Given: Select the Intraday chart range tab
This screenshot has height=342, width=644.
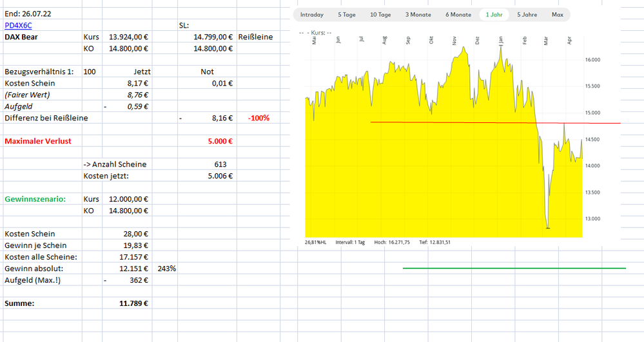Looking at the screenshot, I should coord(311,15).
